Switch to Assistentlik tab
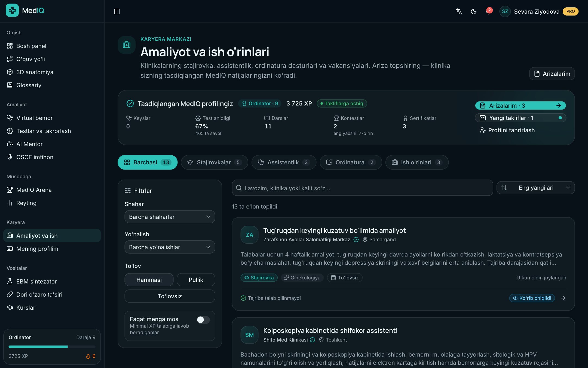Screen dimensions: 588x368 284,162
